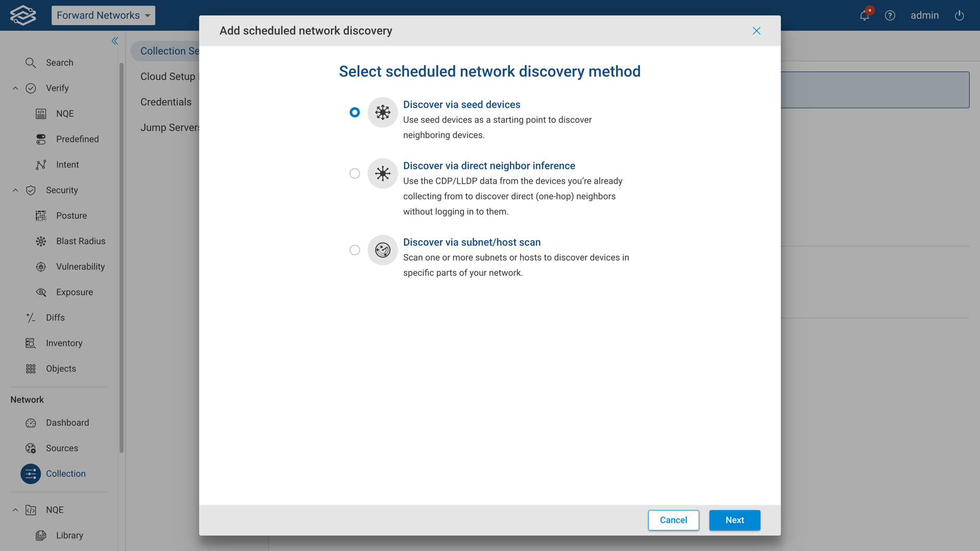Image resolution: width=980 pixels, height=551 pixels.
Task: Open the Inventory sidebar item
Action: tap(64, 343)
